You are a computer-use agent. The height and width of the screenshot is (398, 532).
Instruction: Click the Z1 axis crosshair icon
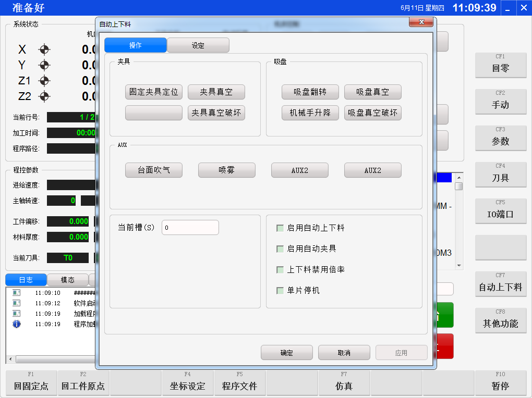pos(44,81)
